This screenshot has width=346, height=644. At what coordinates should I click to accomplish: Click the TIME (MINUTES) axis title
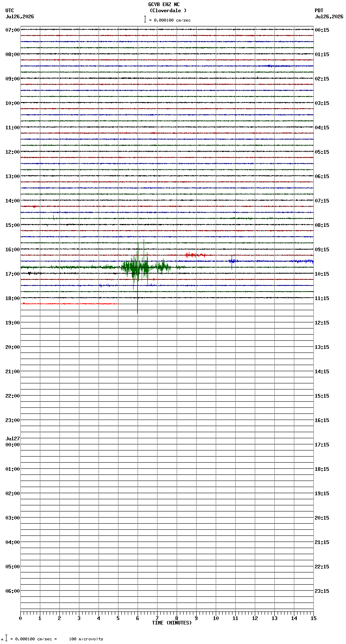pos(172,623)
